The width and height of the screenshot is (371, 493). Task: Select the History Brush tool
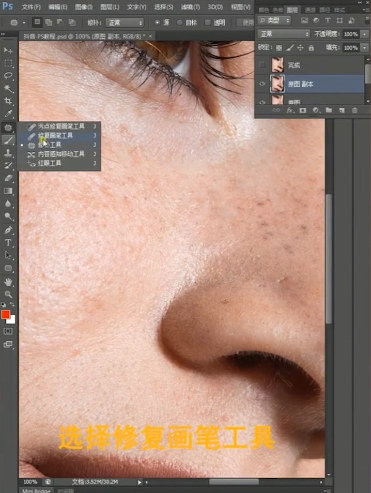click(8, 165)
